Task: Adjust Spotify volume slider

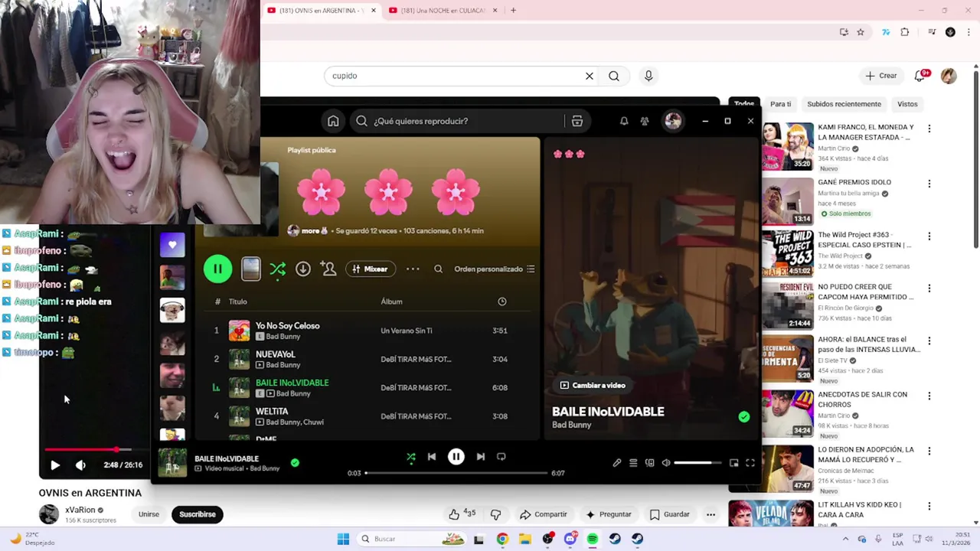Action: [697, 463]
